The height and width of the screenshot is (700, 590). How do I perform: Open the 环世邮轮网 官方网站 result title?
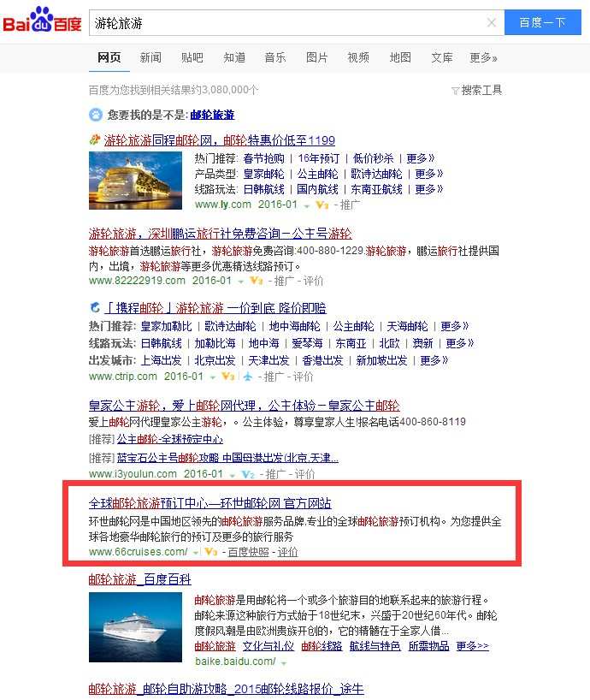(x=210, y=503)
